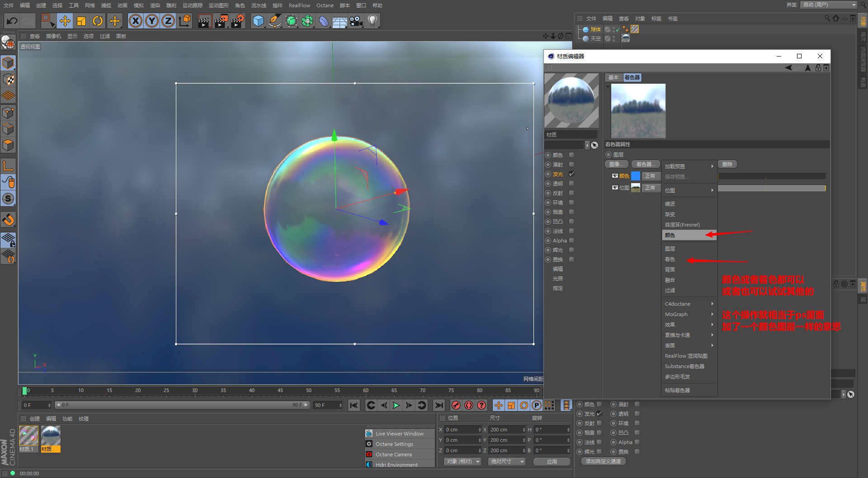
Task: Open the Spline pen tool
Action: 274,21
